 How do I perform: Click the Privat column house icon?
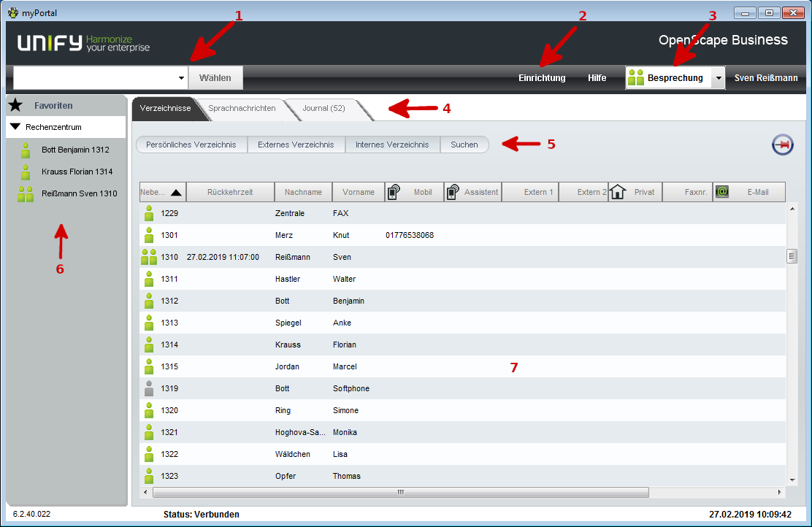pyautogui.click(x=618, y=192)
